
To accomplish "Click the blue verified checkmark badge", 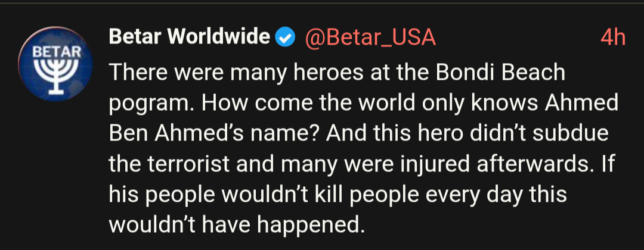I will (x=286, y=38).
